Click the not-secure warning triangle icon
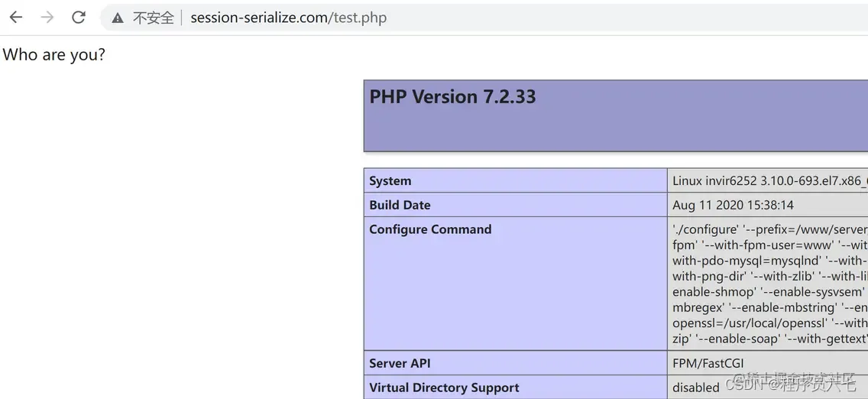868x399 pixels. tap(118, 18)
